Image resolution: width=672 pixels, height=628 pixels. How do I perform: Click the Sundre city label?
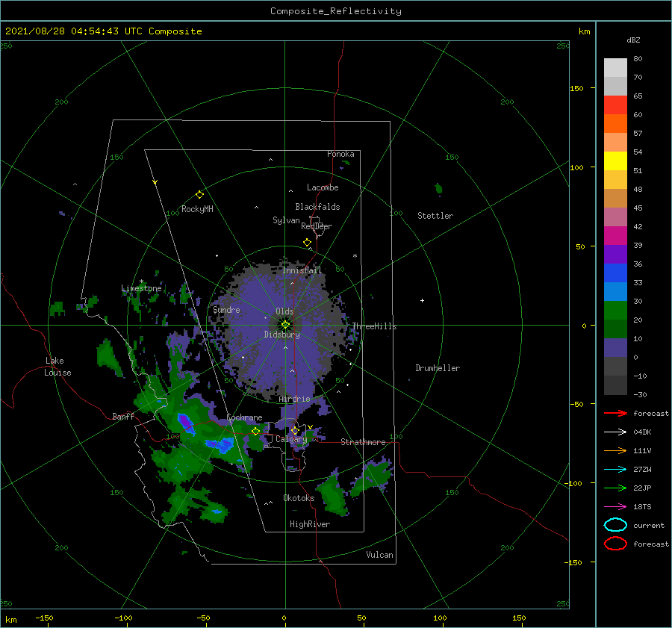(226, 309)
